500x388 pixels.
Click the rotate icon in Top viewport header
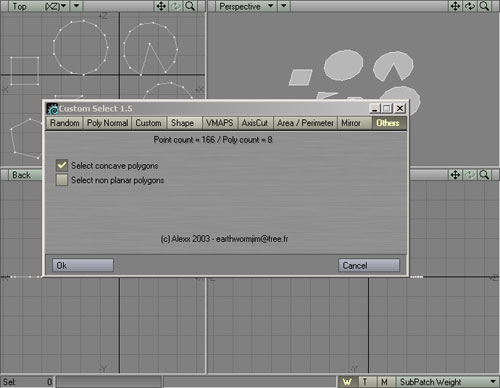coord(176,6)
